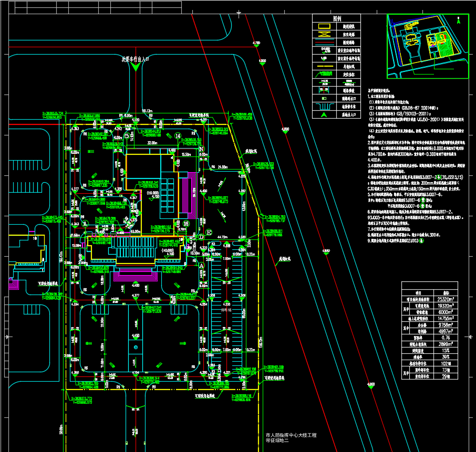Click the 63.00m dimension text
Image resolution: width=476 pixels, height=452 pixels.
136,232
